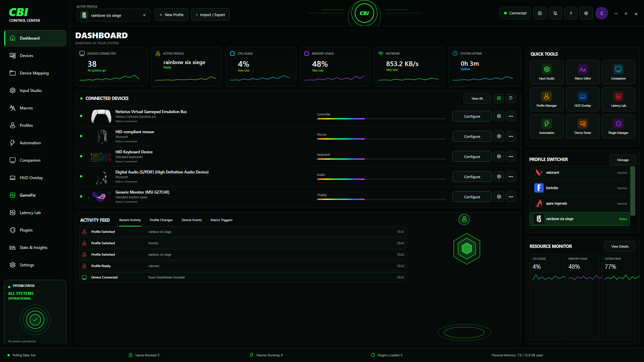Open Macro Editor quick tool
Image resolution: width=644 pixels, height=362 pixels.
pos(583,72)
